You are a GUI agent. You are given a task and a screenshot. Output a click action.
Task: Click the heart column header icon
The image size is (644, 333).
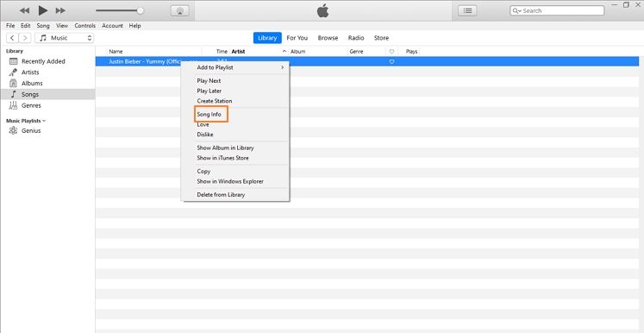pyautogui.click(x=391, y=52)
